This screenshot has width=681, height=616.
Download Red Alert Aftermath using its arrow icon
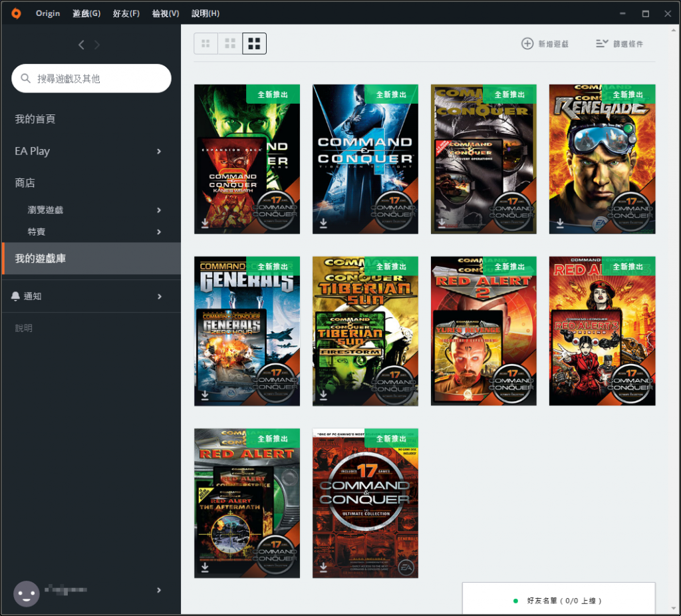click(205, 567)
